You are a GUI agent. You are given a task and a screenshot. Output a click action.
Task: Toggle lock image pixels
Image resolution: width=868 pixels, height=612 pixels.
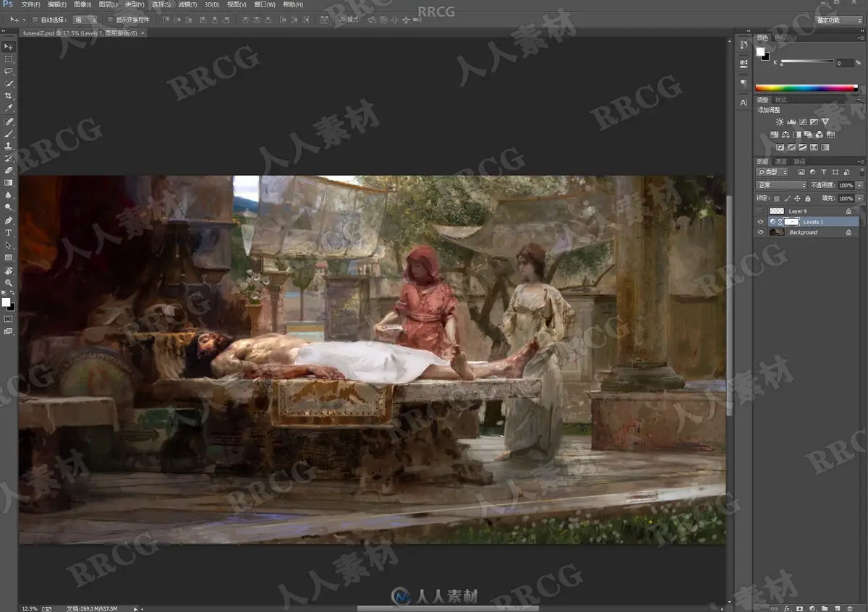pos(787,198)
